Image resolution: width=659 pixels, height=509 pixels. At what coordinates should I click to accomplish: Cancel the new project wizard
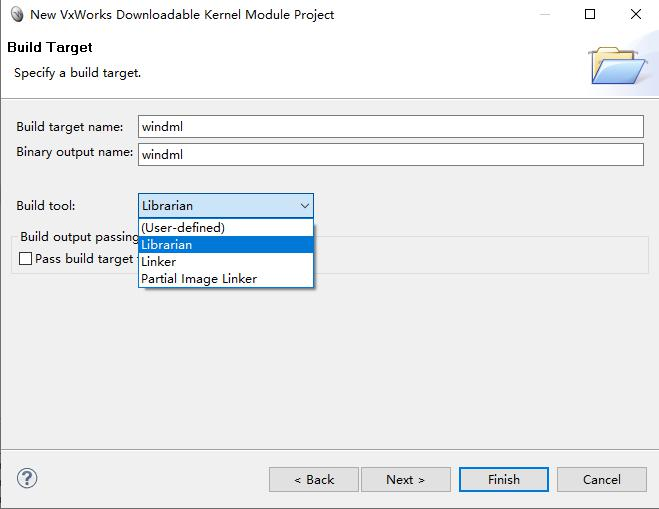coord(601,479)
